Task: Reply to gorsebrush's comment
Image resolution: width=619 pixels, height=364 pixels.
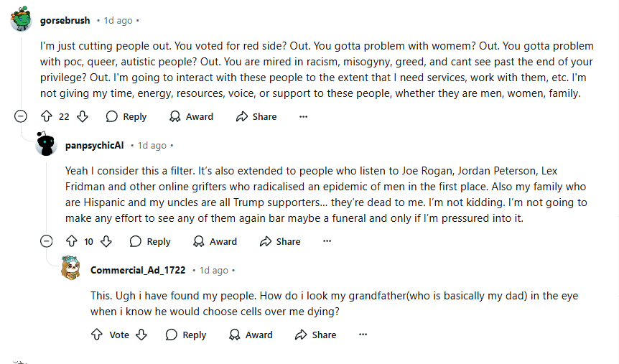Action: 126,116
